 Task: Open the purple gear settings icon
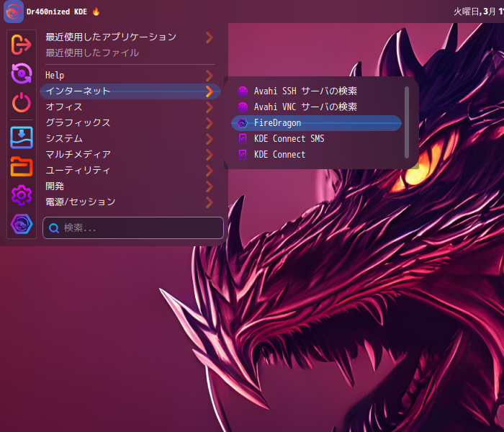click(21, 195)
